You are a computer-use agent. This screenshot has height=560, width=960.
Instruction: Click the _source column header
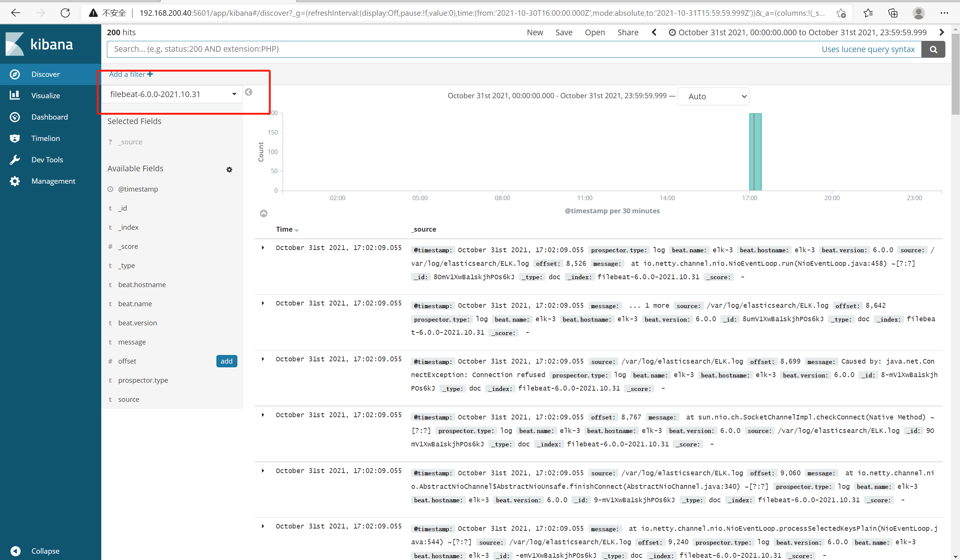coord(423,229)
